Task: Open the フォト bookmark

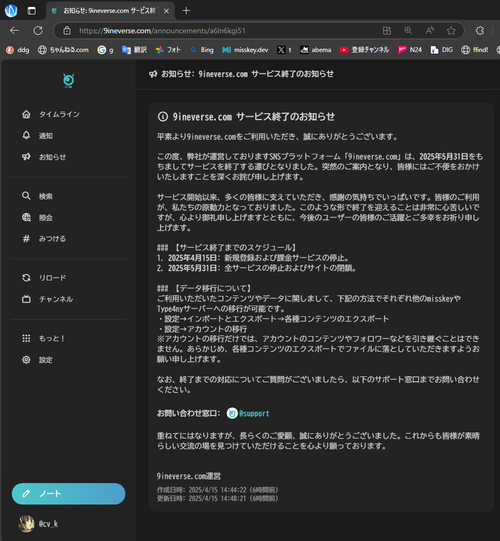Action: [168, 50]
